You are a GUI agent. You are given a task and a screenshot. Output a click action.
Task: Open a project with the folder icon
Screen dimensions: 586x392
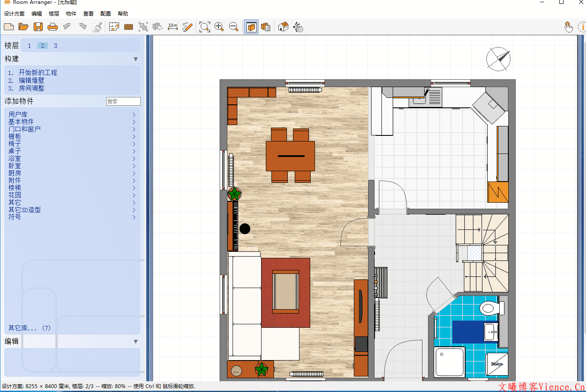(x=23, y=27)
